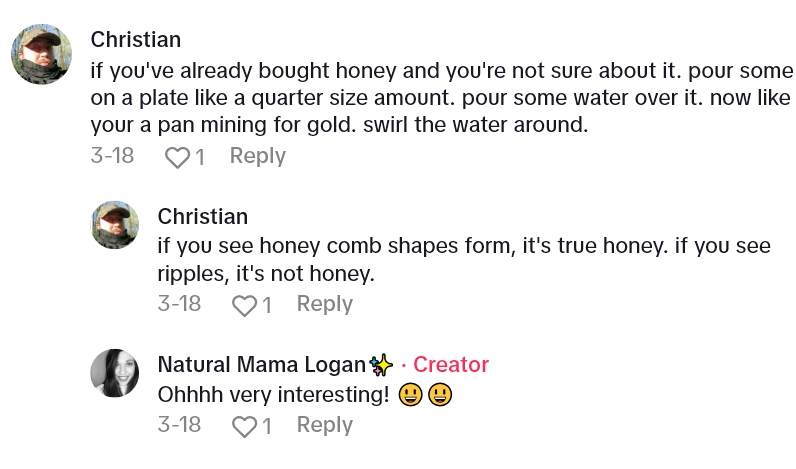This screenshot has width=796, height=469.
Task: Click like count on the Creator's comment
Action: tap(267, 426)
